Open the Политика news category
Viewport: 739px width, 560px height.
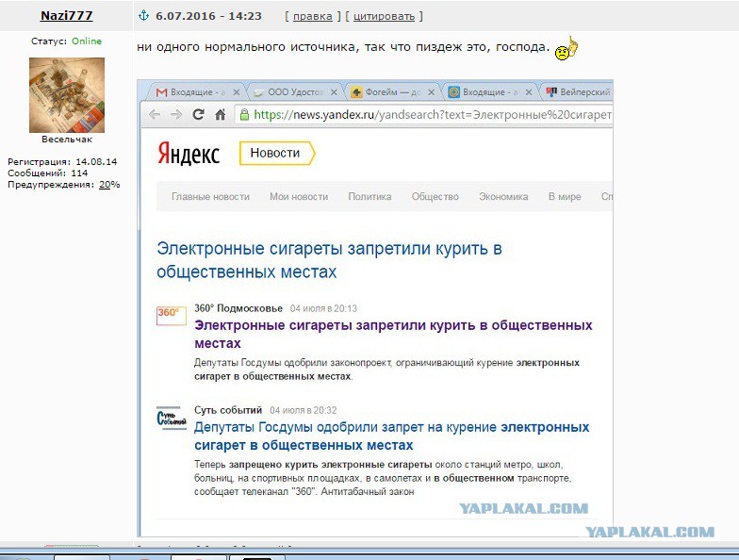tap(369, 196)
